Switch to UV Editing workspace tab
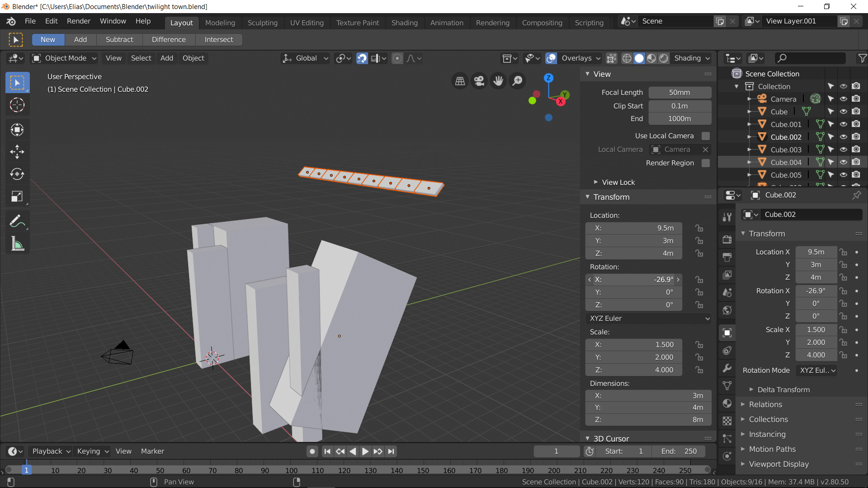The height and width of the screenshot is (488, 868). point(307,23)
